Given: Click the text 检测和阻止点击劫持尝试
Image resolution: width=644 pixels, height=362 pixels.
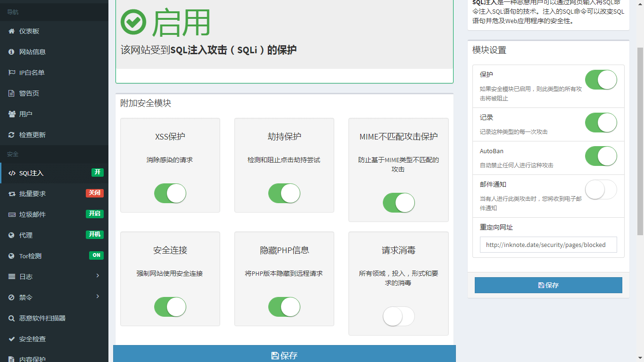Looking at the screenshot, I should [x=284, y=160].
